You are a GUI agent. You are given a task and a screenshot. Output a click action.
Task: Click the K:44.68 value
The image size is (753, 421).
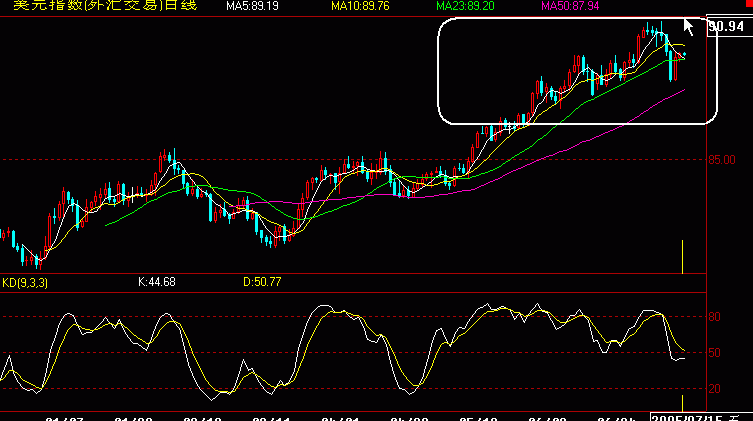coord(157,282)
